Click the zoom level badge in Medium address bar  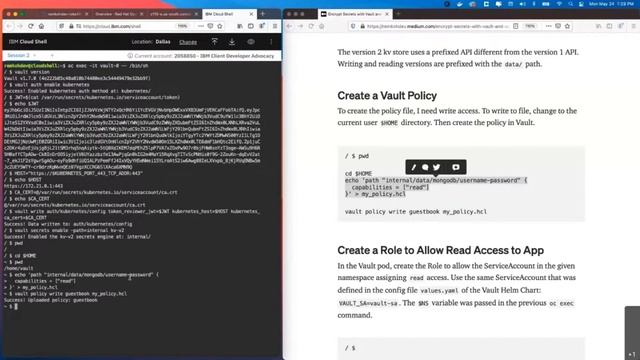530,26
